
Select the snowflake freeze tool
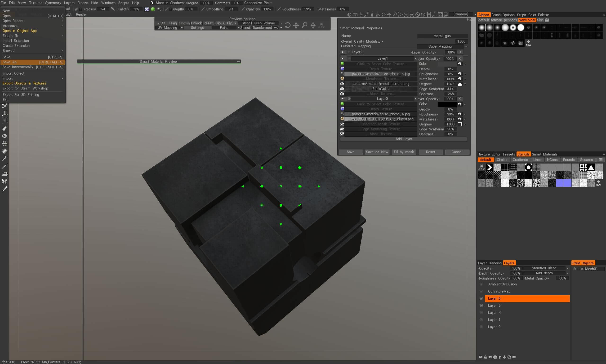5,143
